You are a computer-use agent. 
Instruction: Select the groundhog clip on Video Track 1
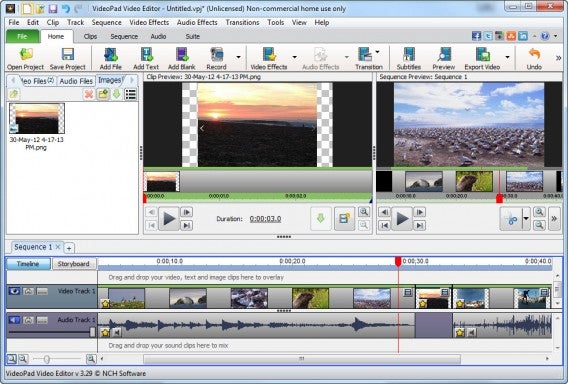point(310,298)
